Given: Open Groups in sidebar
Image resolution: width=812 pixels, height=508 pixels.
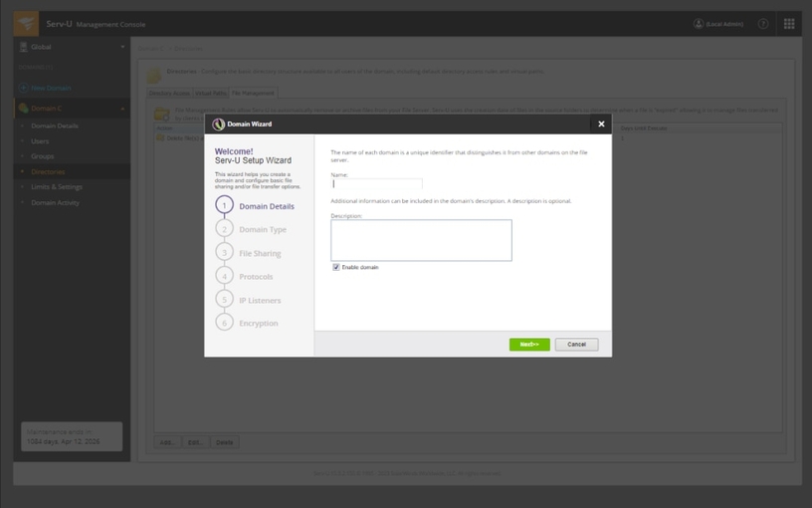Looking at the screenshot, I should pyautogui.click(x=43, y=156).
